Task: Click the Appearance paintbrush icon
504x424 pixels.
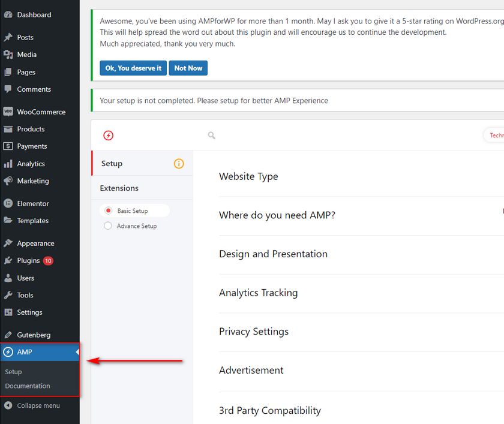Action: pyautogui.click(x=8, y=243)
